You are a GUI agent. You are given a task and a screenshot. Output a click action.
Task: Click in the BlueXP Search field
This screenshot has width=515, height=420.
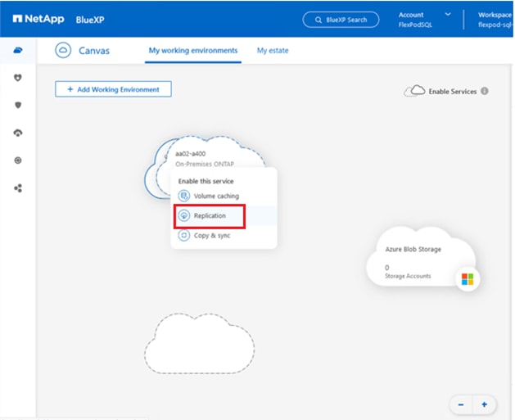tap(341, 20)
